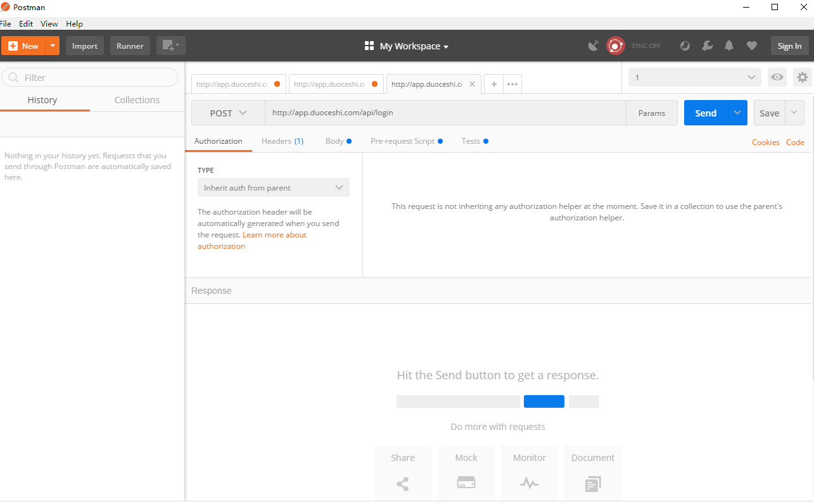Open the File menu
Screen dimensions: 814x504
[x=6, y=23]
